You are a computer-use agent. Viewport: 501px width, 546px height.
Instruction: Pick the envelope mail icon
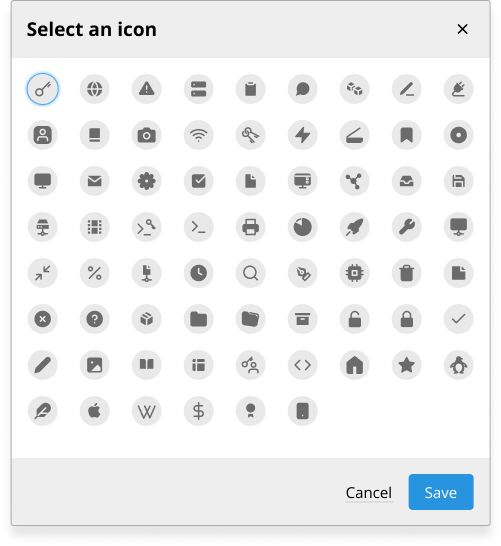coord(95,181)
